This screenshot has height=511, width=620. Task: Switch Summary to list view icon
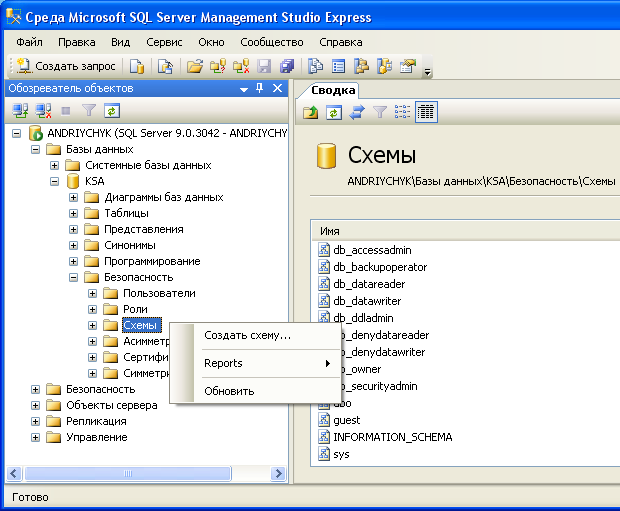coord(403,112)
